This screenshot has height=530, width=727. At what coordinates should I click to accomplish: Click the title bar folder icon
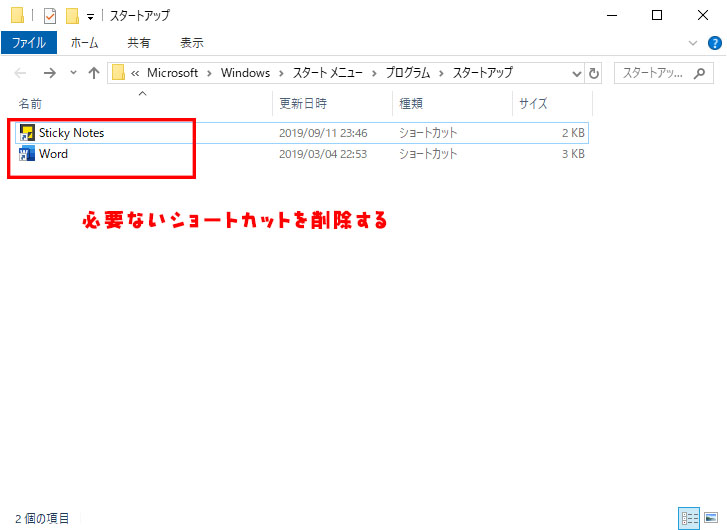coord(17,15)
